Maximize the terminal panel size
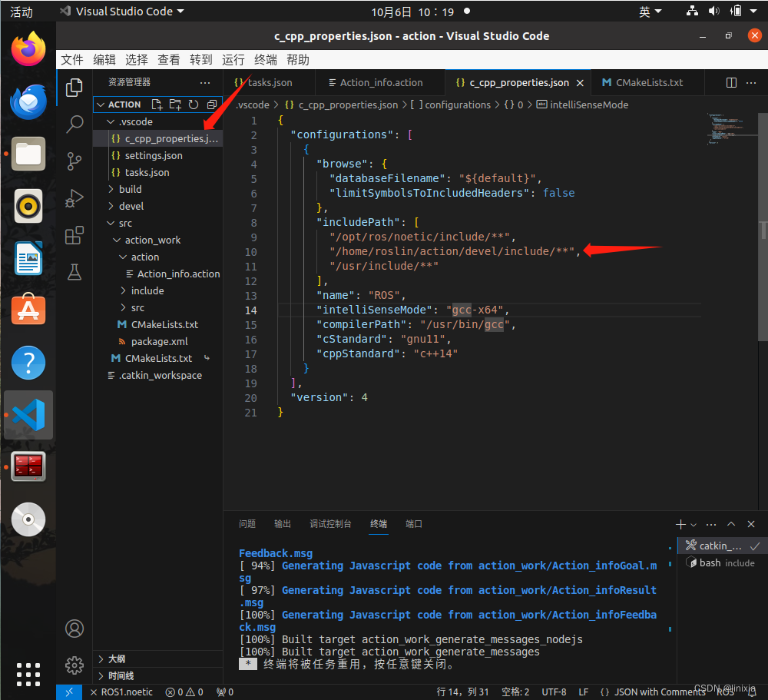 pos(731,524)
